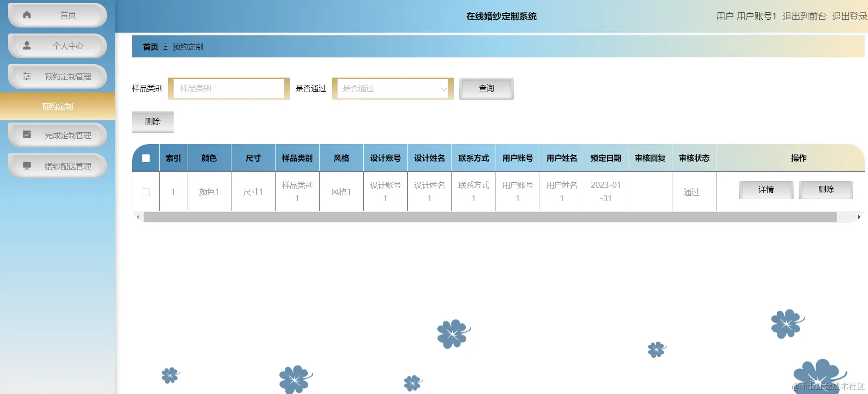Click the 设计账号 column header
Viewport: 868px width, 394px height.
click(x=385, y=158)
